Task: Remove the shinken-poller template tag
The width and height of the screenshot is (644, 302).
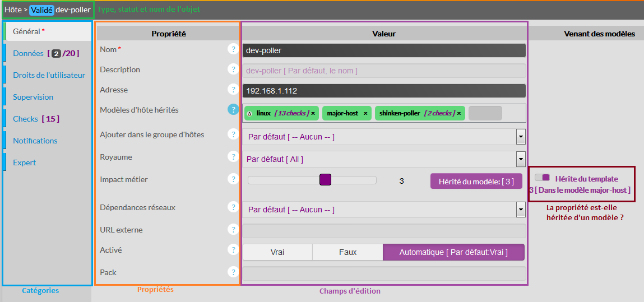Action: [x=459, y=113]
